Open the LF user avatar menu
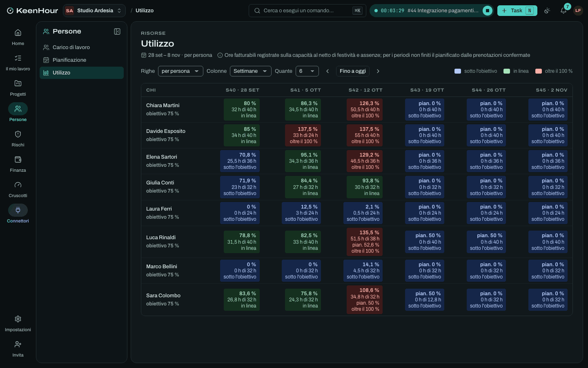This screenshot has width=588, height=368. [578, 11]
